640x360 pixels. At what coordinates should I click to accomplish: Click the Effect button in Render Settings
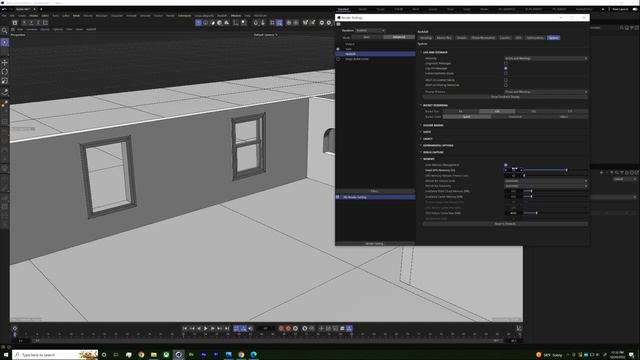click(x=375, y=191)
